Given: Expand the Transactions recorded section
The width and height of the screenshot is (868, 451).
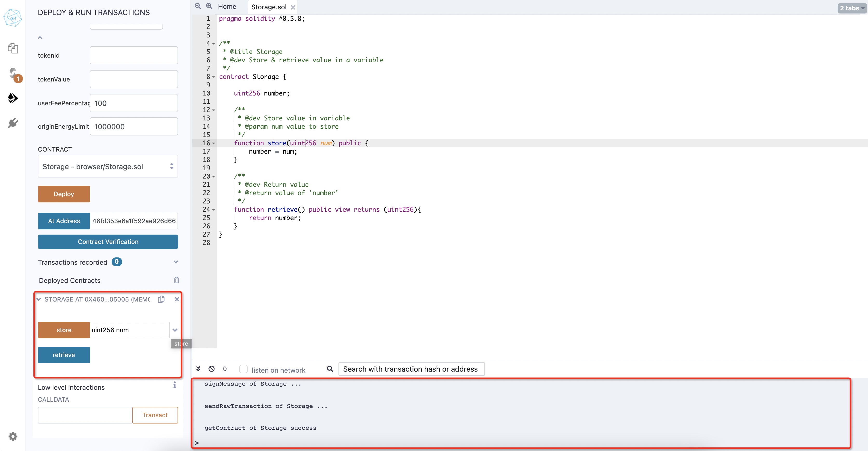Looking at the screenshot, I should pyautogui.click(x=175, y=262).
